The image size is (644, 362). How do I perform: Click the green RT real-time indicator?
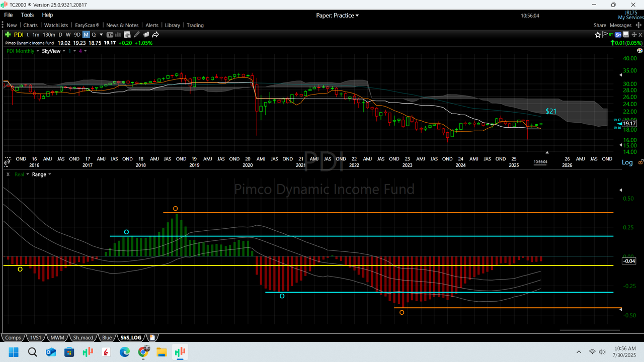tap(611, 35)
